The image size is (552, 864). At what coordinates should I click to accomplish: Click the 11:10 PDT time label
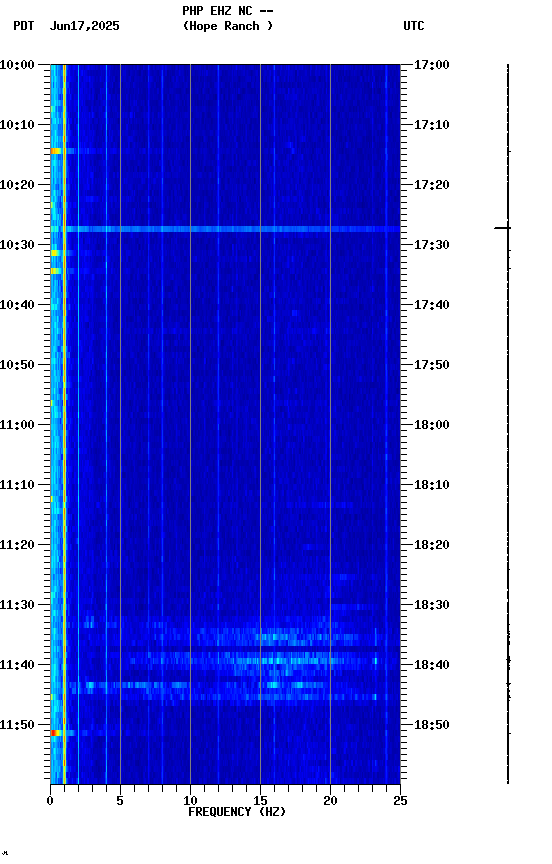tap(17, 485)
